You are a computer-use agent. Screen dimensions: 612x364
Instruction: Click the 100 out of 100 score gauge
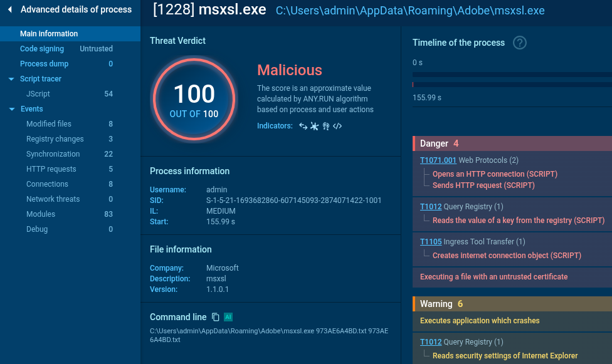pos(194,100)
